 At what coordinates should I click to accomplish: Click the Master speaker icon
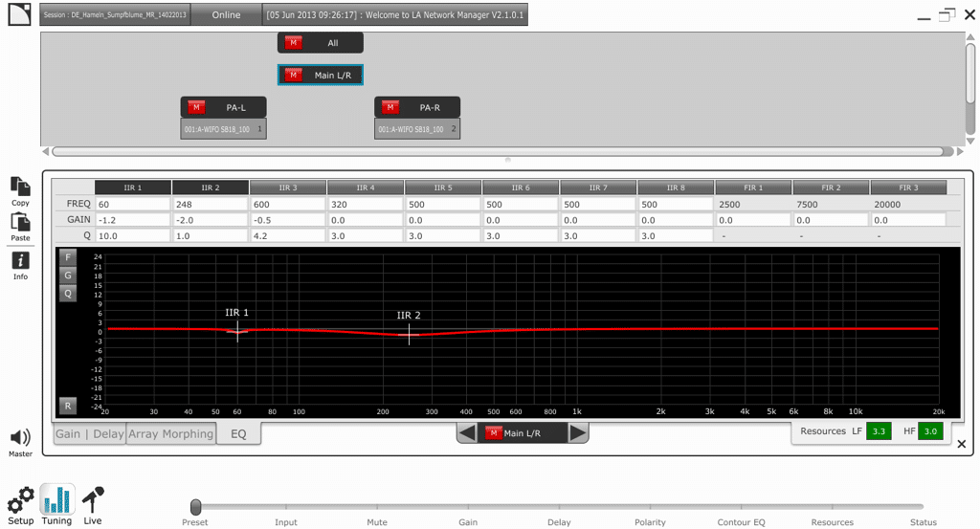tap(20, 438)
